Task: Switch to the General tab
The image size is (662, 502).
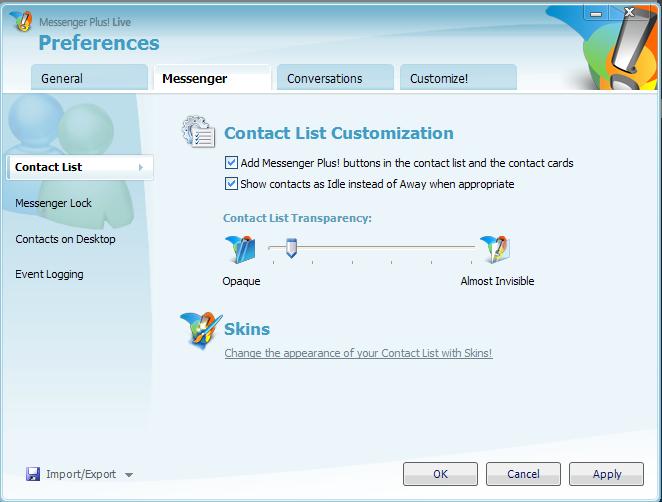Action: [88, 78]
